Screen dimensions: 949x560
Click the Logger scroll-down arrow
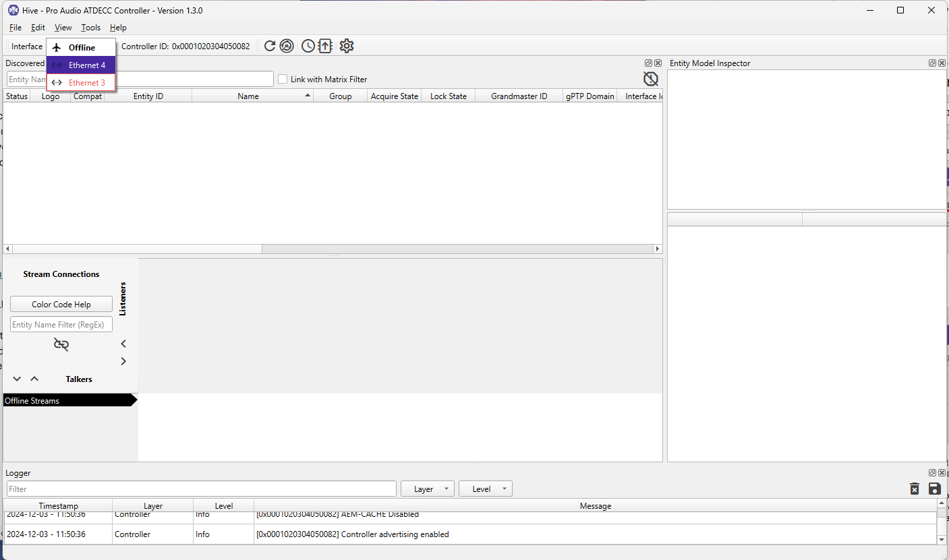[x=942, y=540]
